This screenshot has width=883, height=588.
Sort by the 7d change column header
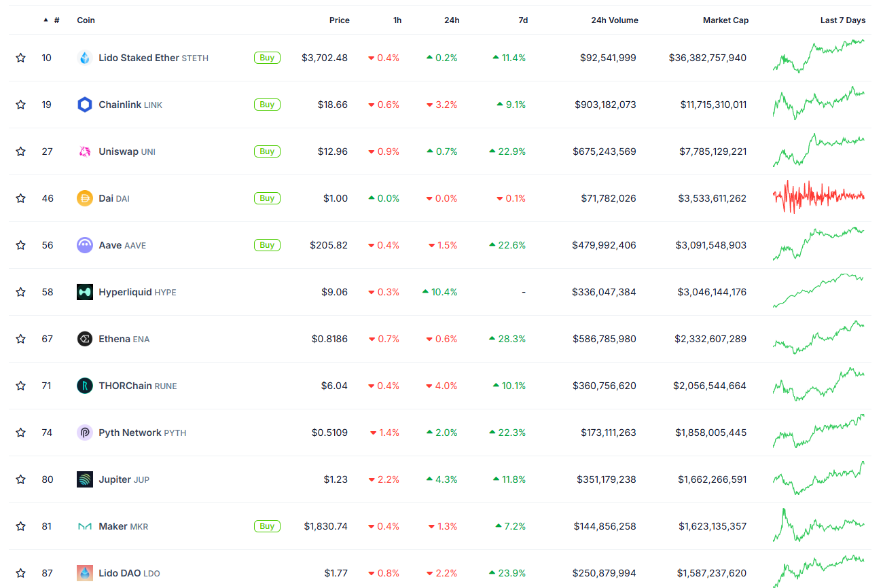tap(523, 20)
